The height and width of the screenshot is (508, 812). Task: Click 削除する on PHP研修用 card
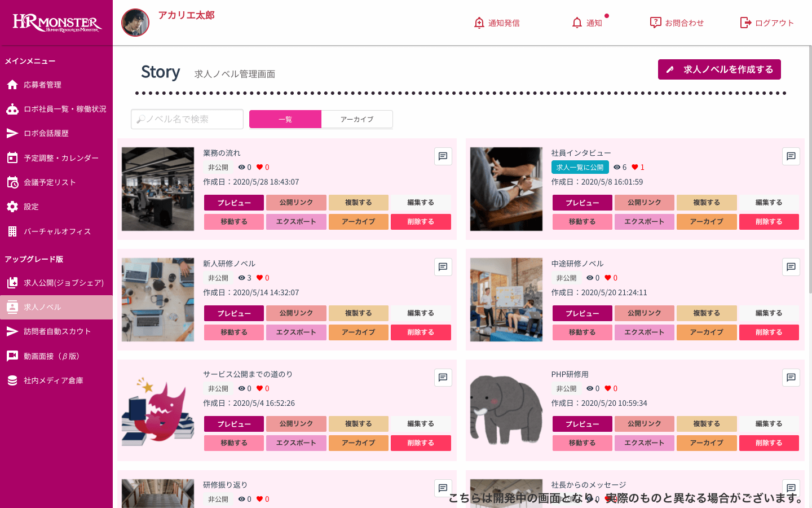tap(769, 443)
